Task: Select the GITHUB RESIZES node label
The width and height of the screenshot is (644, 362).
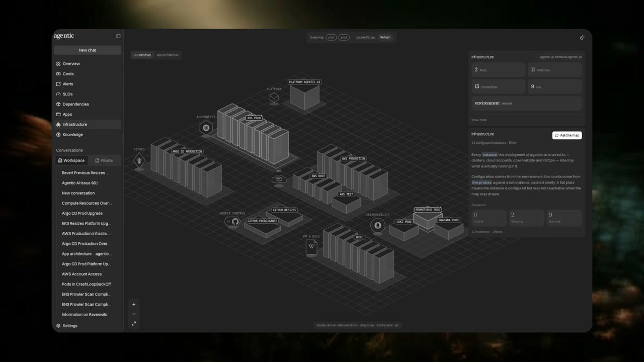Action: [x=284, y=210]
